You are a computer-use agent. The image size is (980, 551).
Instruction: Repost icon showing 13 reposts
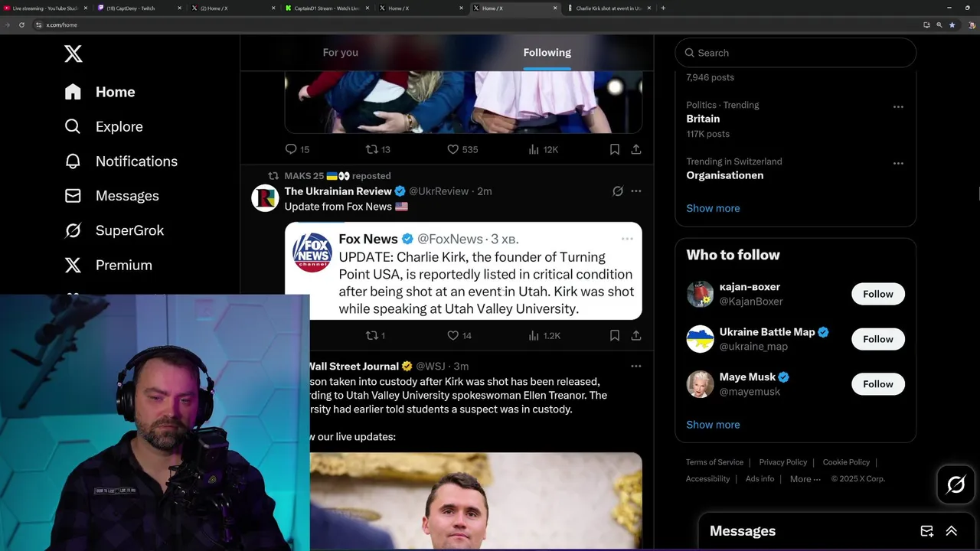tap(378, 149)
